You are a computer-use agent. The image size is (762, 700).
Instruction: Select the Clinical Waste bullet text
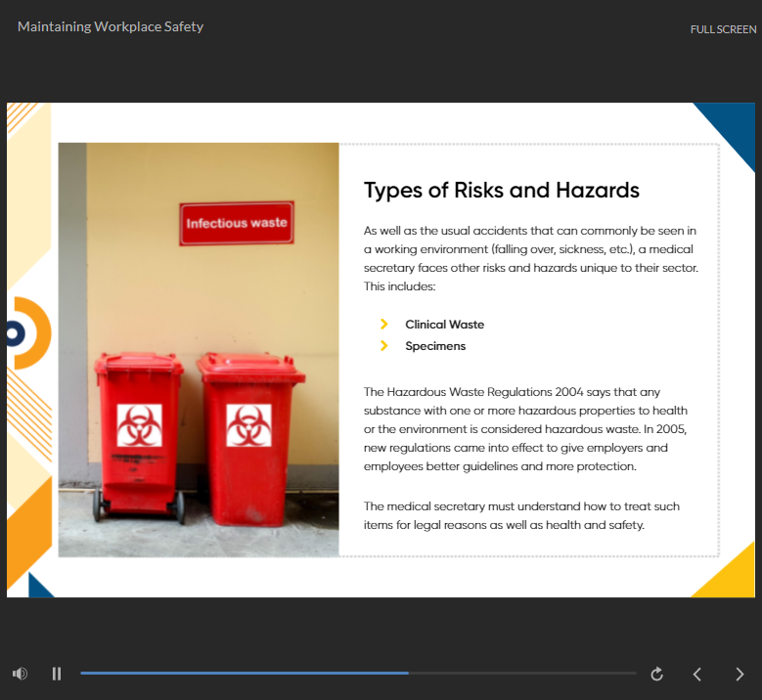444,325
